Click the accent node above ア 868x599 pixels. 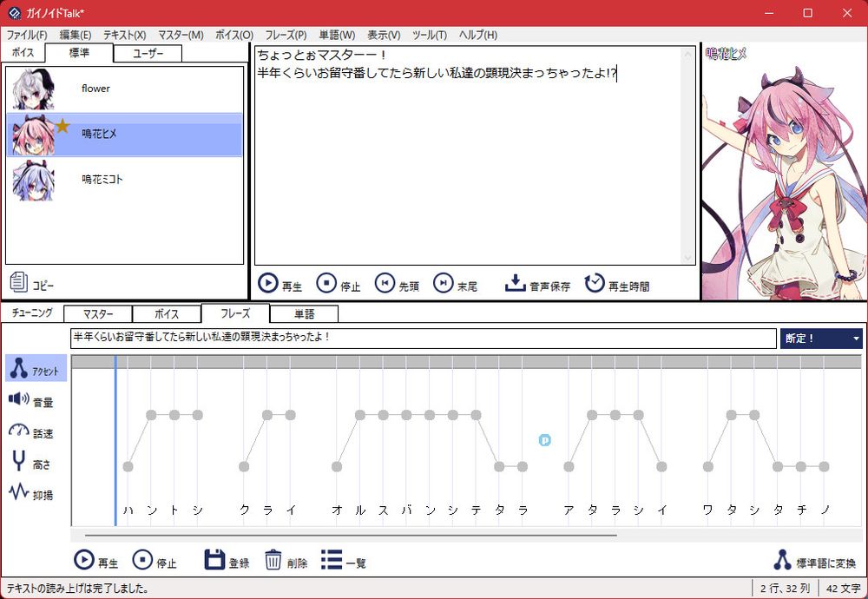569,467
